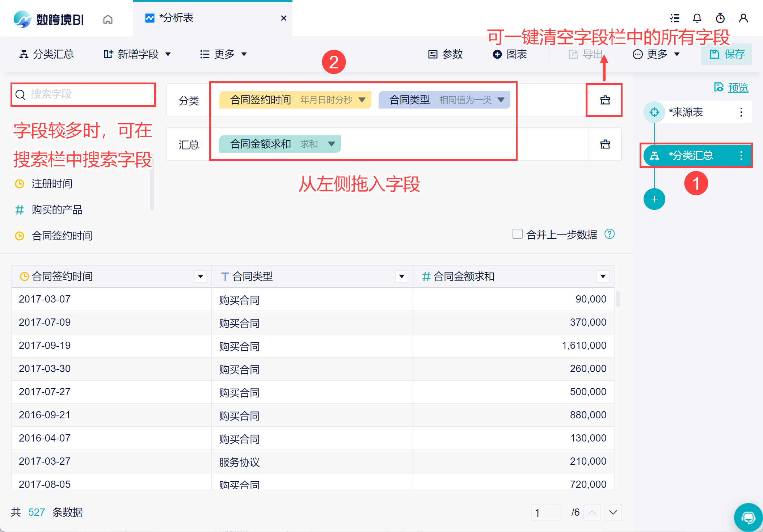Go to next page arrow
Image resolution: width=763 pixels, height=532 pixels.
pyautogui.click(x=613, y=512)
